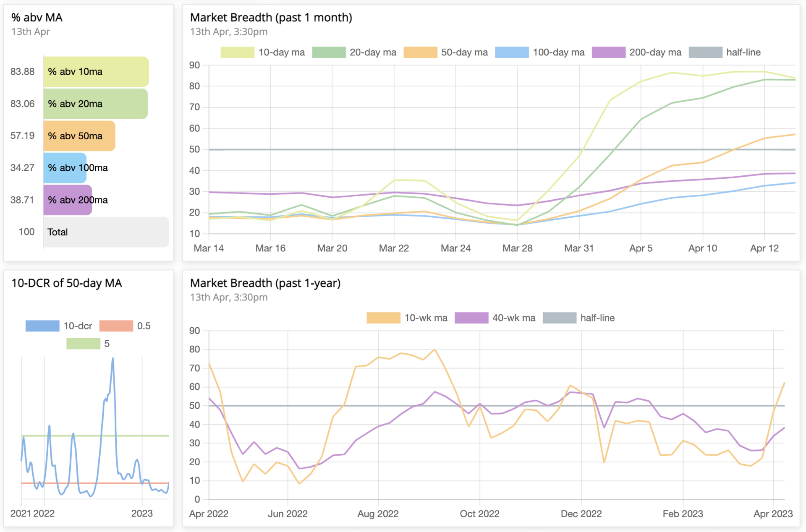Image resolution: width=806 pixels, height=532 pixels.
Task: Click the '200-day ma' legend text
Action: tap(655, 52)
